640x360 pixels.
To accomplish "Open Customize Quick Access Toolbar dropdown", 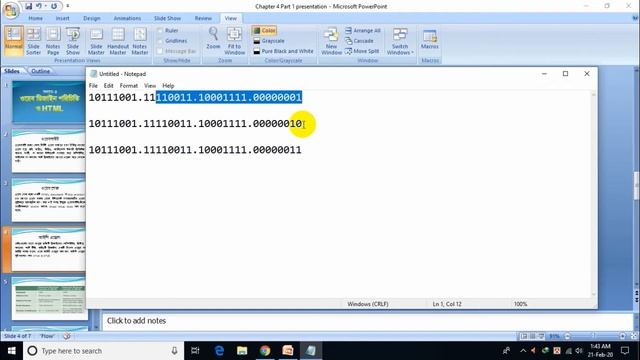I will (x=67, y=6).
